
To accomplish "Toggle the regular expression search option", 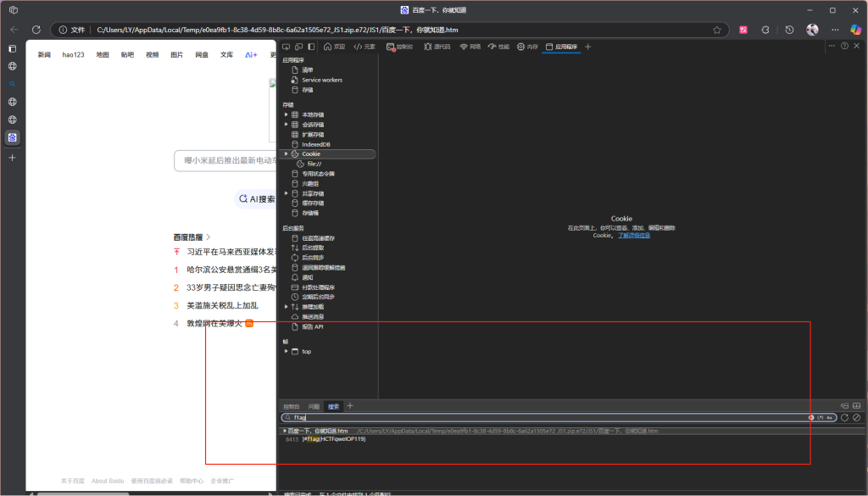I will pyautogui.click(x=820, y=417).
